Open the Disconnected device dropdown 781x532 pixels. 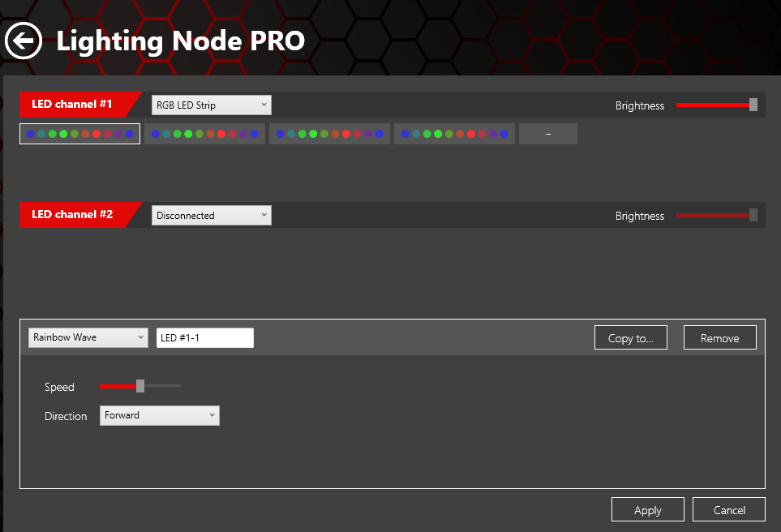pos(211,215)
